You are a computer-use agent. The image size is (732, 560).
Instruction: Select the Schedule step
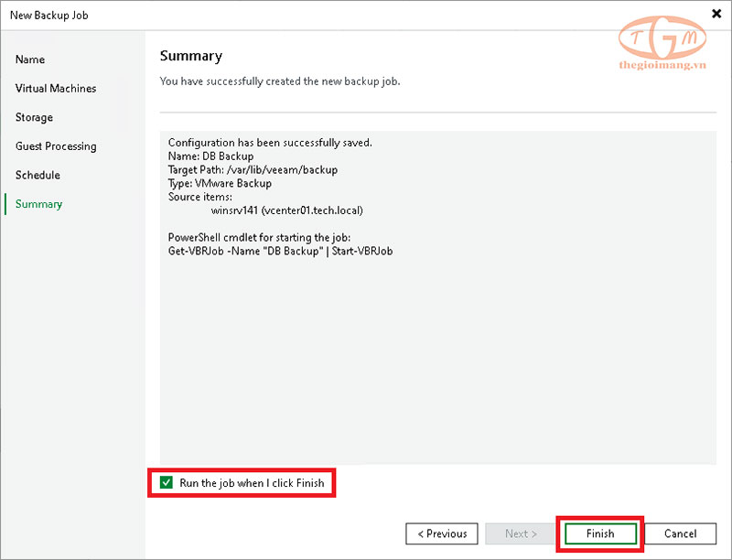(38, 175)
